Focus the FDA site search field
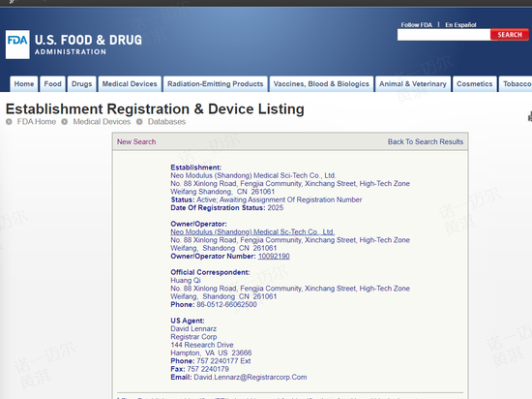Image resolution: width=532 pixels, height=399 pixels. click(x=444, y=35)
